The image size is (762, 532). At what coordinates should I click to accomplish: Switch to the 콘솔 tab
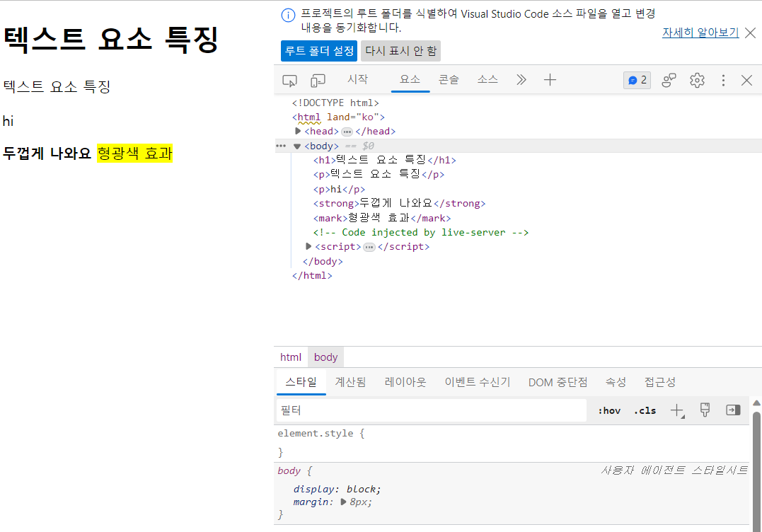click(x=449, y=79)
